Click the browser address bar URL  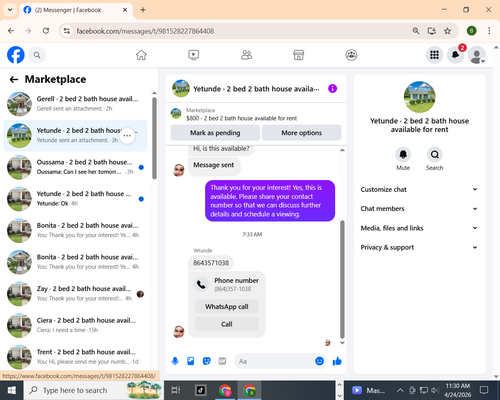click(x=145, y=31)
